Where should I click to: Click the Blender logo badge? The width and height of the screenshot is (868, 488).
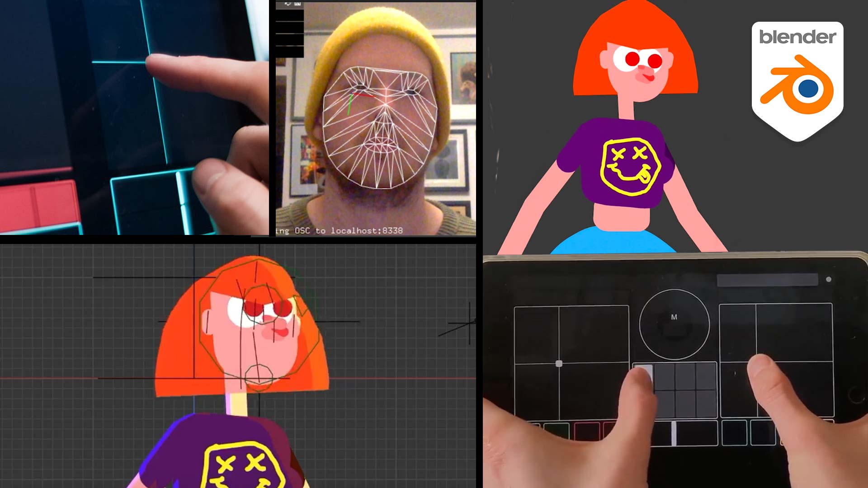point(797,81)
